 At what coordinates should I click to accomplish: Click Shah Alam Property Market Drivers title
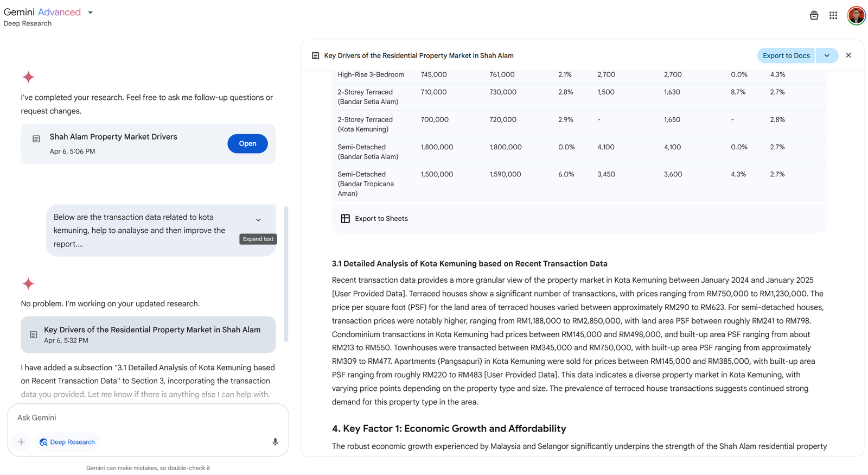coord(113,137)
